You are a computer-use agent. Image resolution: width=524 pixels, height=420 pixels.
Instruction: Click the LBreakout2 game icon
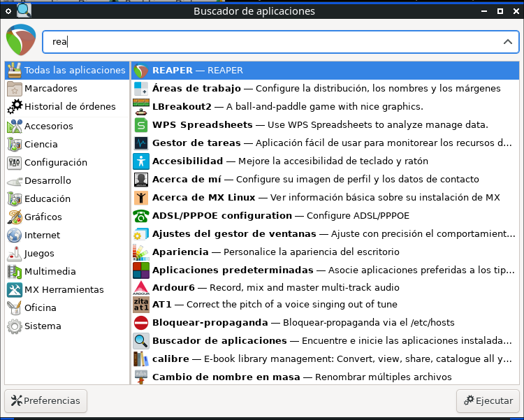click(x=140, y=107)
